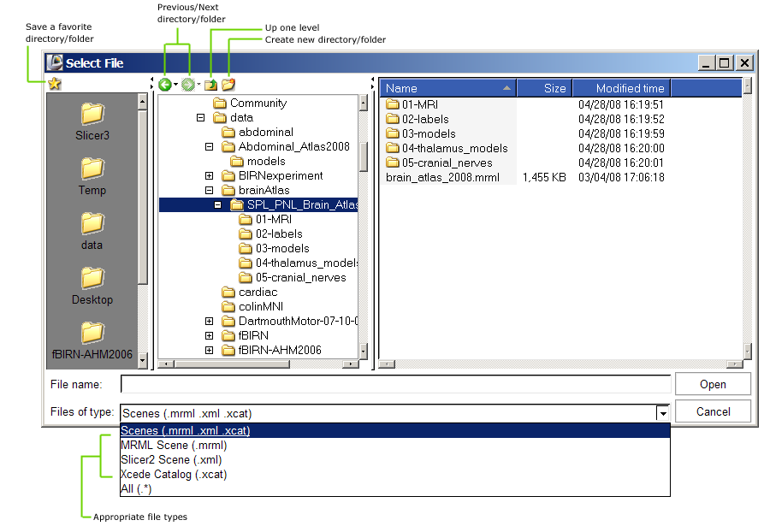
Task: Select MRML Scene (.mrml) file type option
Action: [x=174, y=446]
